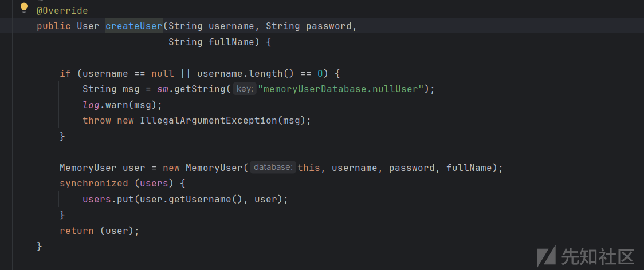
Task: Click the String fullName parameter
Action: click(211, 42)
